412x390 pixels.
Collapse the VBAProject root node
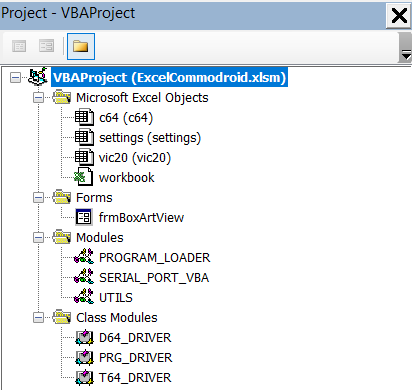click(x=15, y=78)
